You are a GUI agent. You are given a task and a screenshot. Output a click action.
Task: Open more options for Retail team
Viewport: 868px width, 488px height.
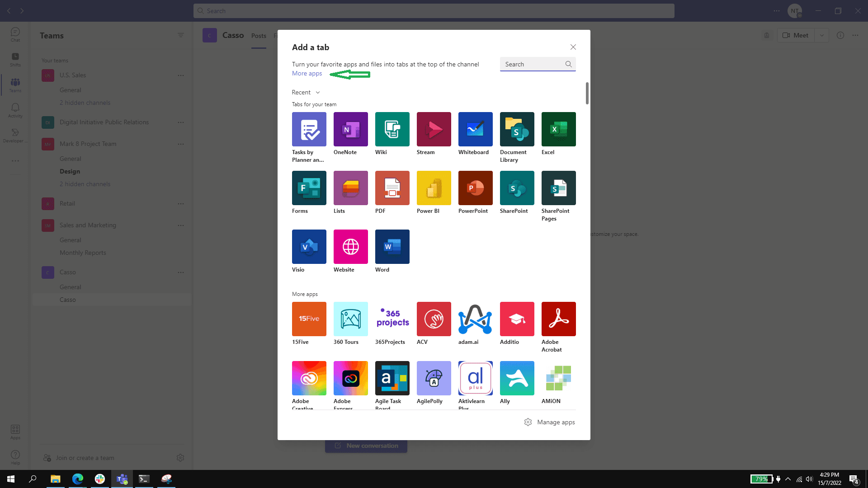(181, 203)
